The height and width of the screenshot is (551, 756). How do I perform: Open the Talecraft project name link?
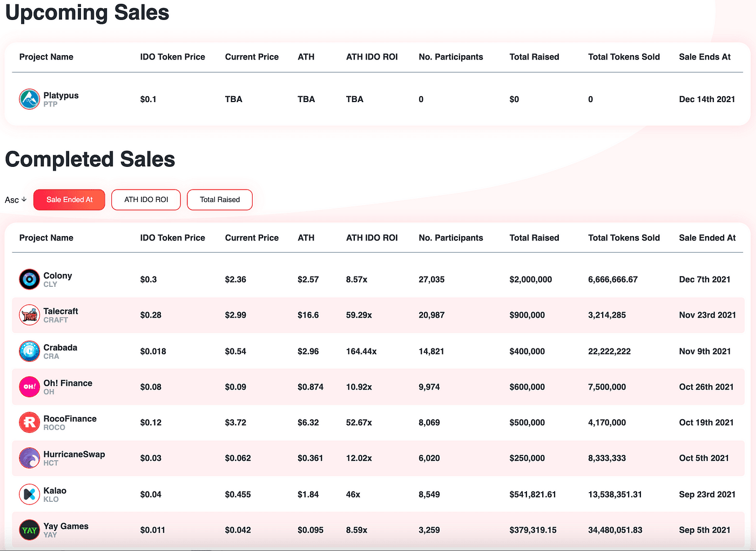[x=61, y=311]
